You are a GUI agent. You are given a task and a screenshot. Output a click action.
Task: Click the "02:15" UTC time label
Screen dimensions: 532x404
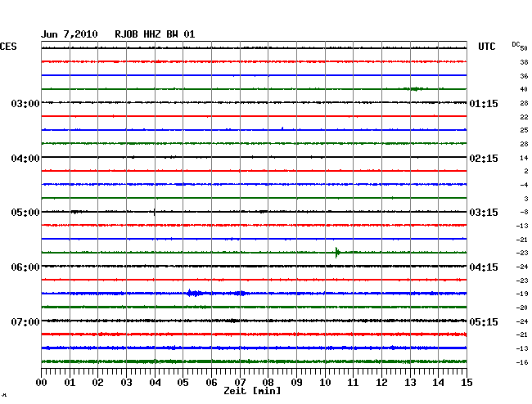point(484,159)
